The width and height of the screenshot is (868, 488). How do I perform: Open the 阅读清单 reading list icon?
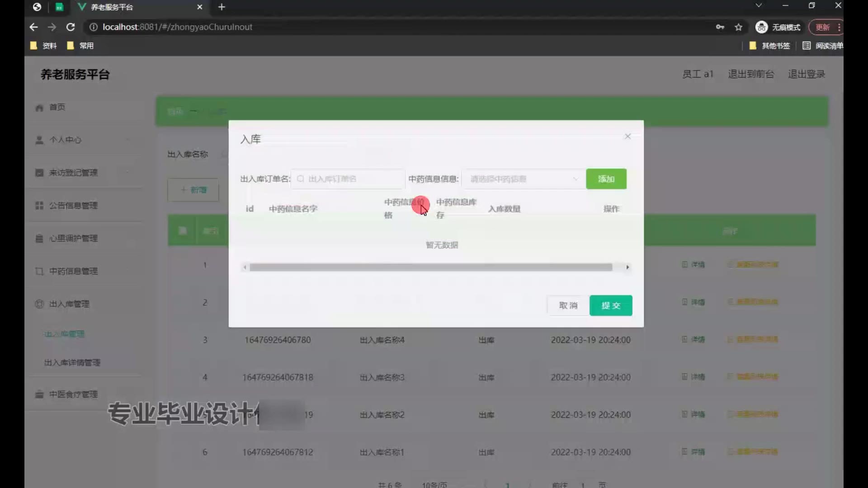click(806, 46)
